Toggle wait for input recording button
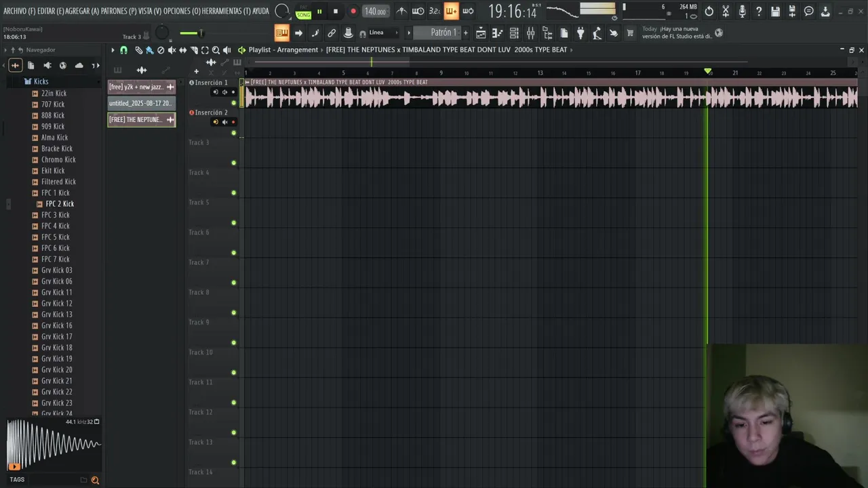868x488 pixels. [418, 11]
